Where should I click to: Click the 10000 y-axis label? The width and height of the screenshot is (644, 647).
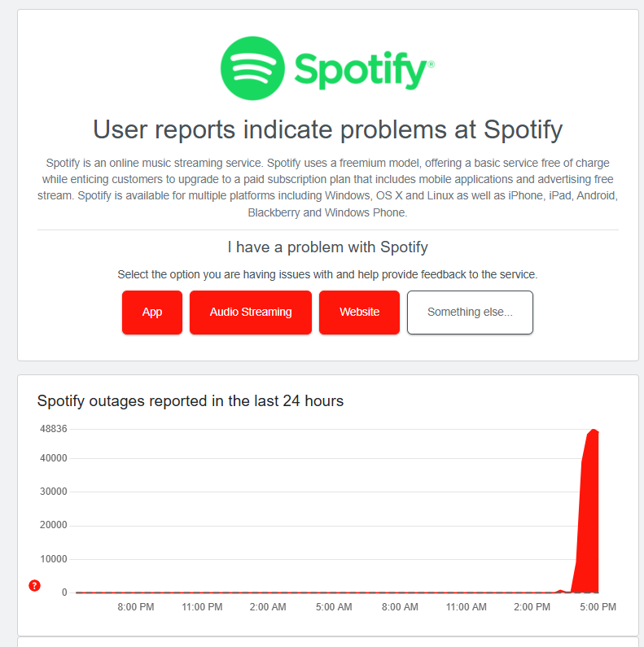point(52,559)
